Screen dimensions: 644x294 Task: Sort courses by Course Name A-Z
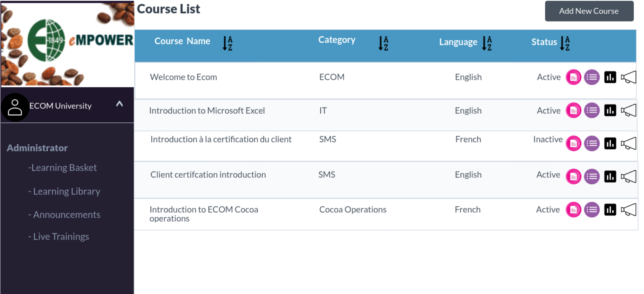click(228, 43)
